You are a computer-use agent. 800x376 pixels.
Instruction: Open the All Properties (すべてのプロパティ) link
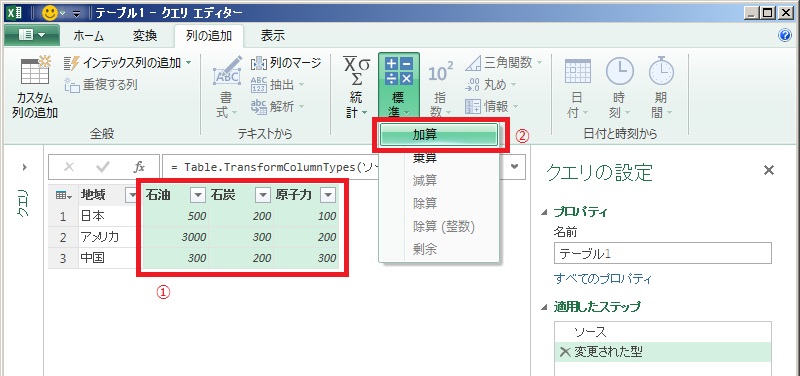603,279
